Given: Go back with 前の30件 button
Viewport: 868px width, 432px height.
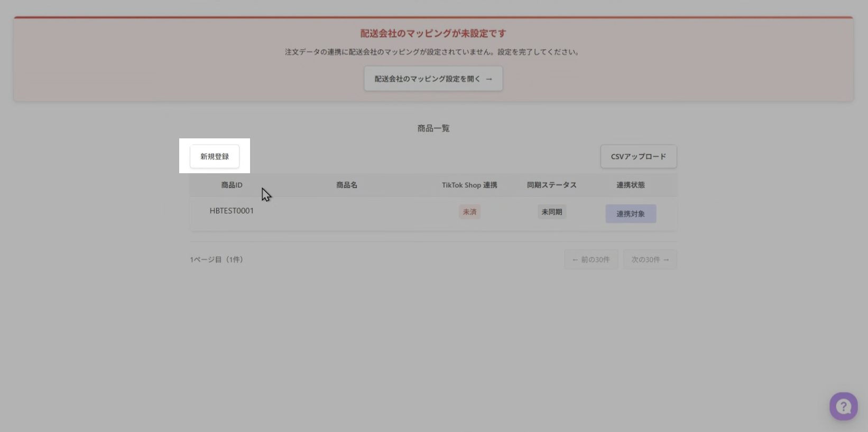Looking at the screenshot, I should (x=591, y=259).
